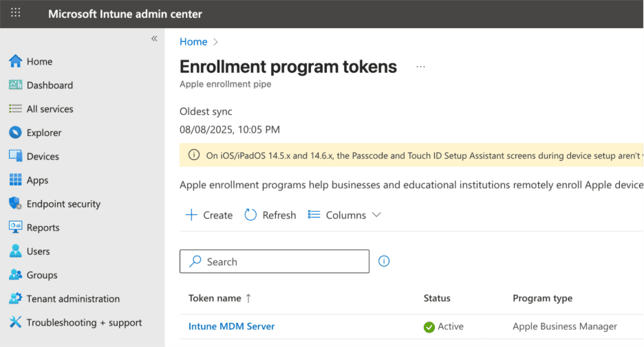Go to Devices section
This screenshot has width=644, height=347.
pos(42,157)
